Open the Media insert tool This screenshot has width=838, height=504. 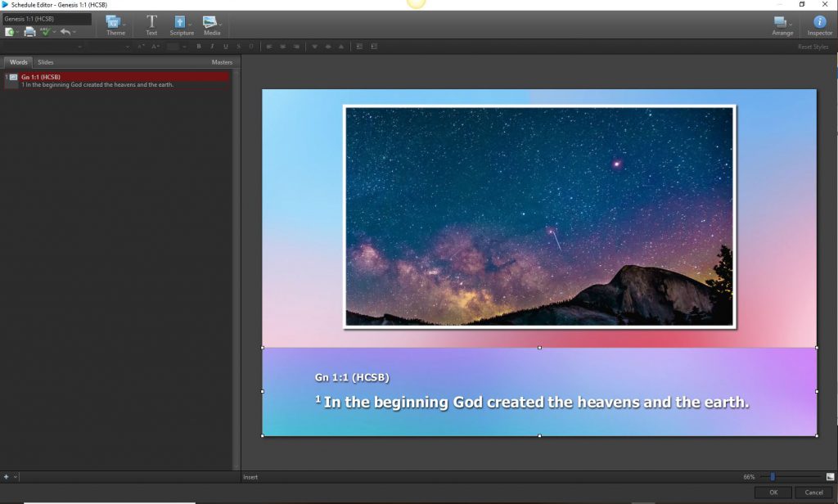[x=212, y=25]
